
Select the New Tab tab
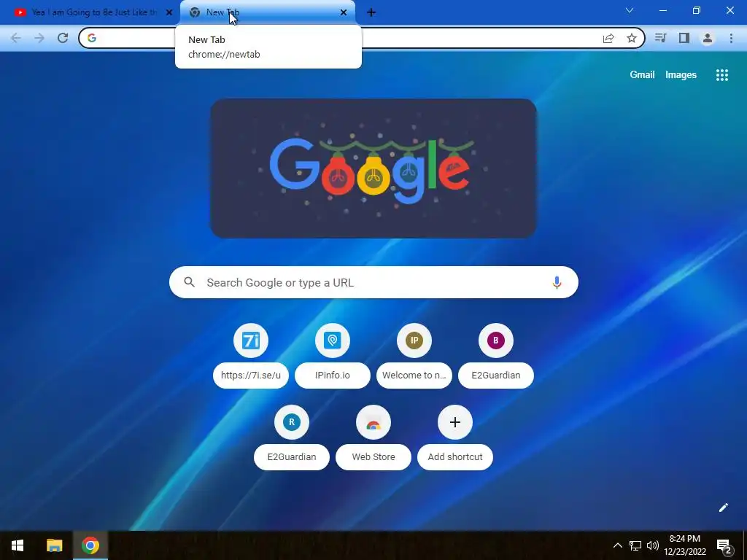[267, 12]
